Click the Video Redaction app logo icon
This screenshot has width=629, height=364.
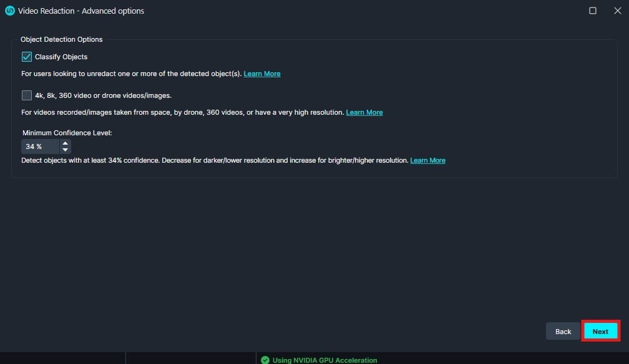click(9, 11)
